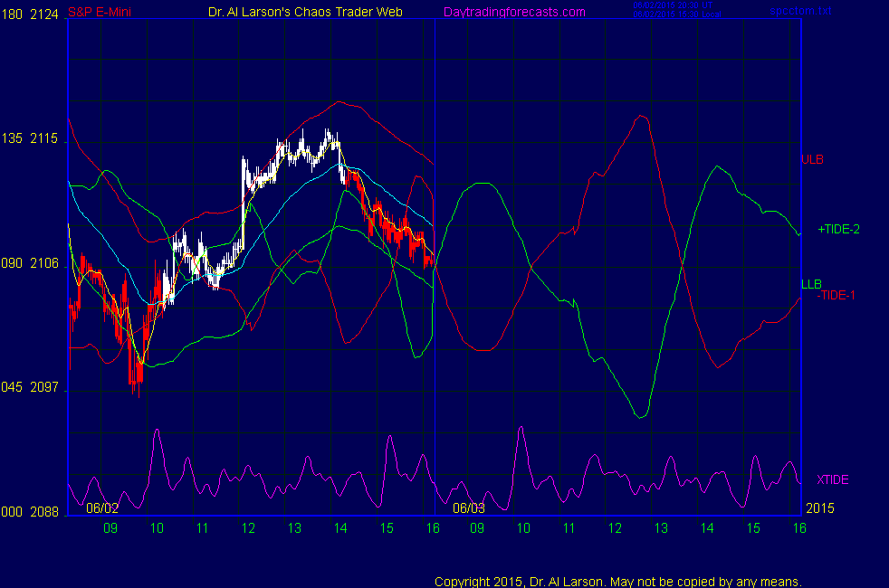Select the "06/02/2015 20:30 UT" timestamp
The height and width of the screenshot is (588, 889).
[673, 5]
